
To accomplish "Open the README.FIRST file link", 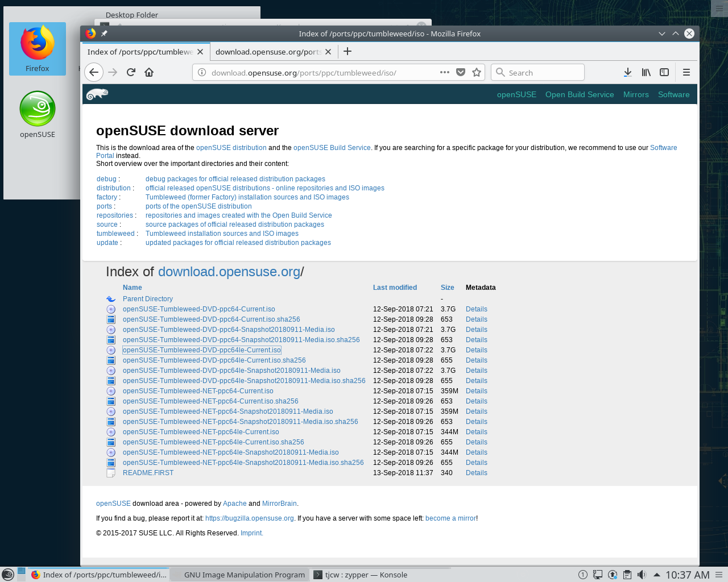I will (148, 473).
